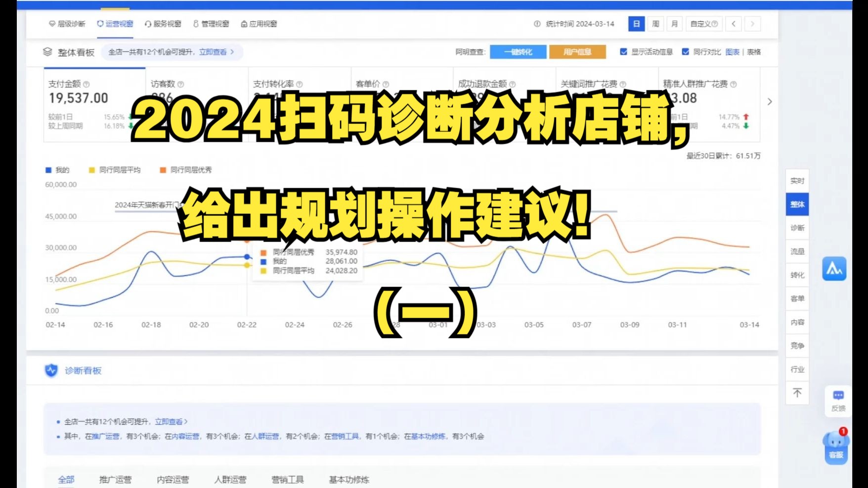This screenshot has height=488, width=868.
Task: Select the 日 time range button
Action: point(636,24)
